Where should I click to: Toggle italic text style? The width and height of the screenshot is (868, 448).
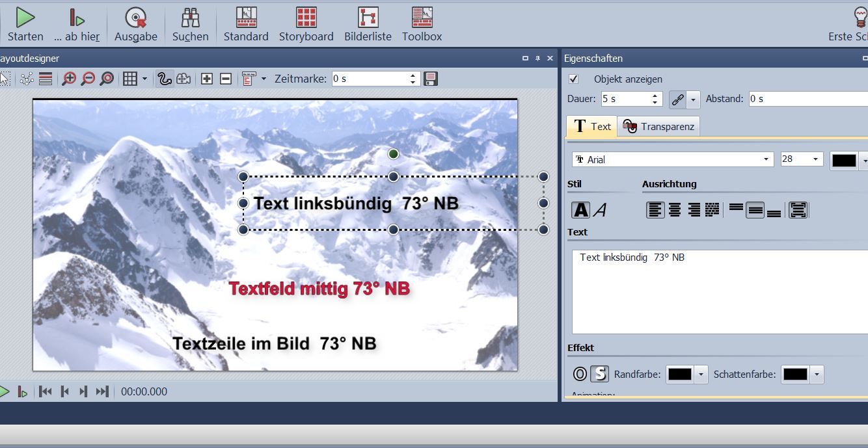click(x=601, y=210)
